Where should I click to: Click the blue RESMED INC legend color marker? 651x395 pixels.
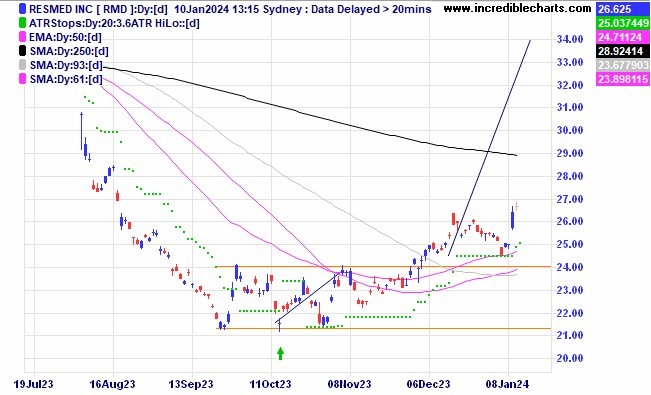pos(22,9)
